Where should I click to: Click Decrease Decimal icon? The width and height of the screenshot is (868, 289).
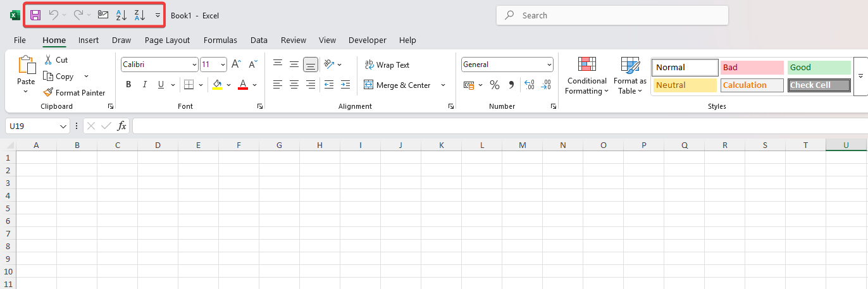coord(546,85)
